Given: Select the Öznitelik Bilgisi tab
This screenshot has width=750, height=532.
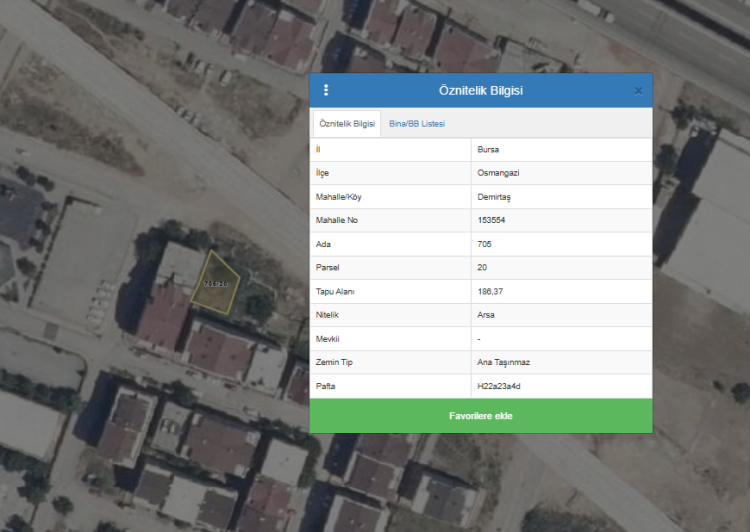Looking at the screenshot, I should point(346,124).
